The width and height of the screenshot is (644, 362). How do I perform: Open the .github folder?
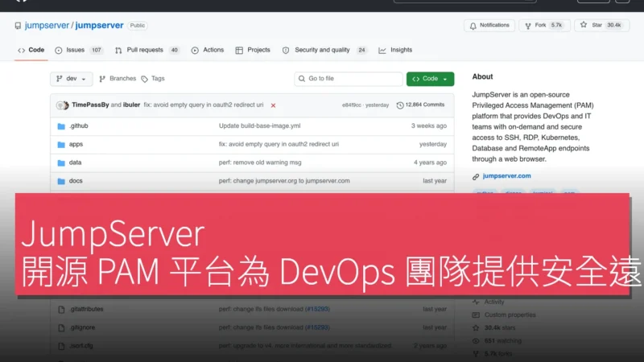point(78,126)
